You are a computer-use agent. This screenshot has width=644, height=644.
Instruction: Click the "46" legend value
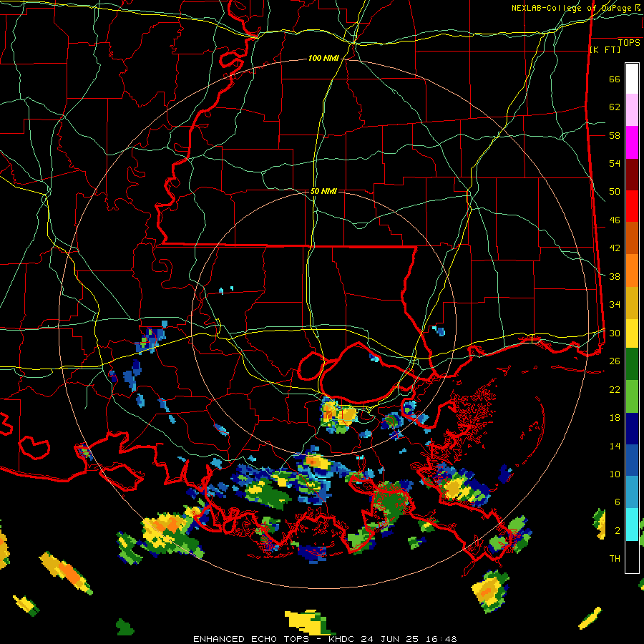tap(615, 220)
